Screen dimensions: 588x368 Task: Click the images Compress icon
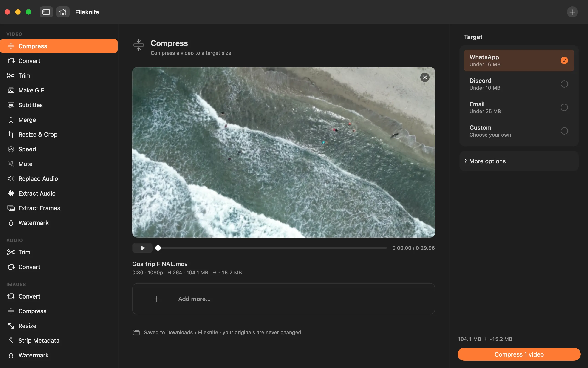tap(11, 311)
